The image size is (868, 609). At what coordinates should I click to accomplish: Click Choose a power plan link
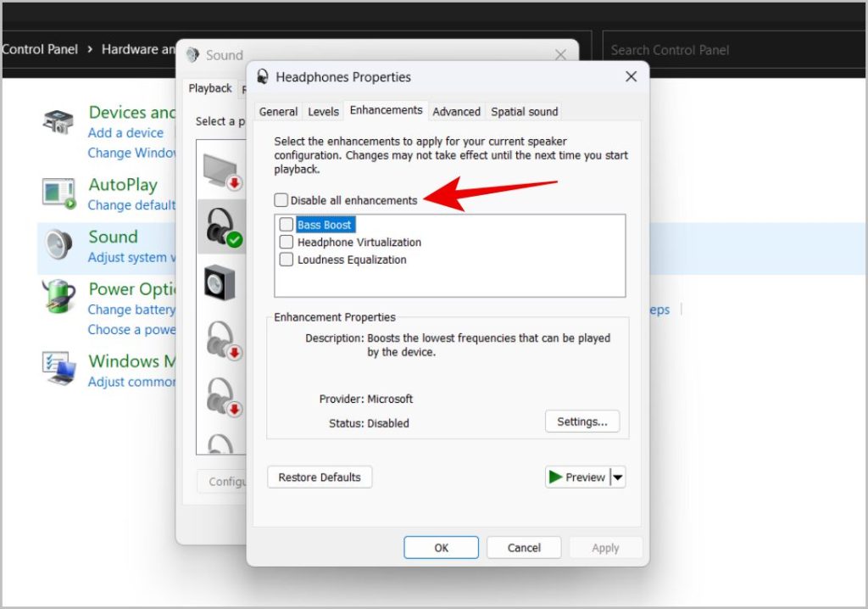pos(131,329)
